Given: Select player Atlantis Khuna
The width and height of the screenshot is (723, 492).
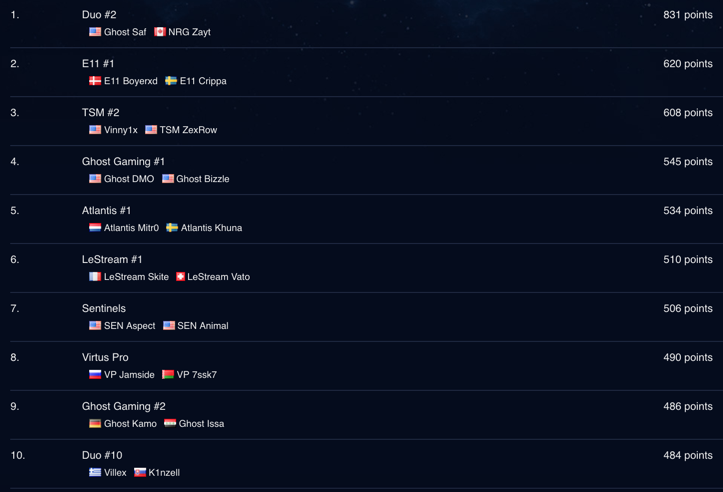Looking at the screenshot, I should click(211, 228).
